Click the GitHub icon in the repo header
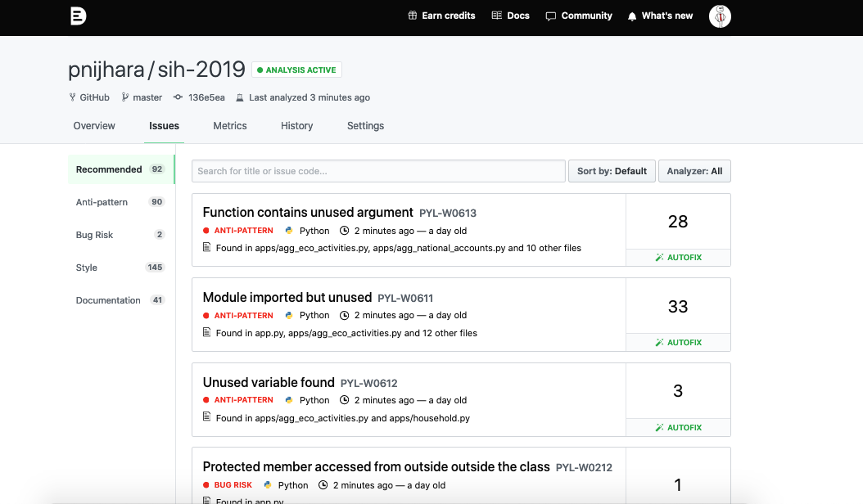 [72, 97]
